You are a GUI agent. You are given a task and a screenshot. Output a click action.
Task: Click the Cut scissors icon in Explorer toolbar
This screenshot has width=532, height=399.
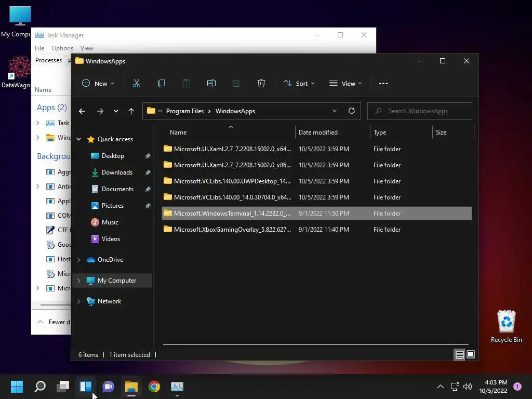pos(137,84)
